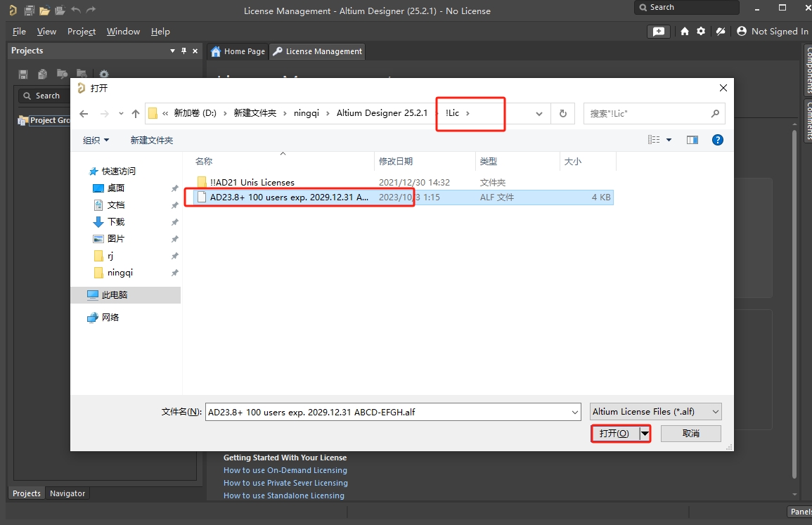This screenshot has width=812, height=525.
Task: Click the refresh icon beside the address bar
Action: [562, 114]
